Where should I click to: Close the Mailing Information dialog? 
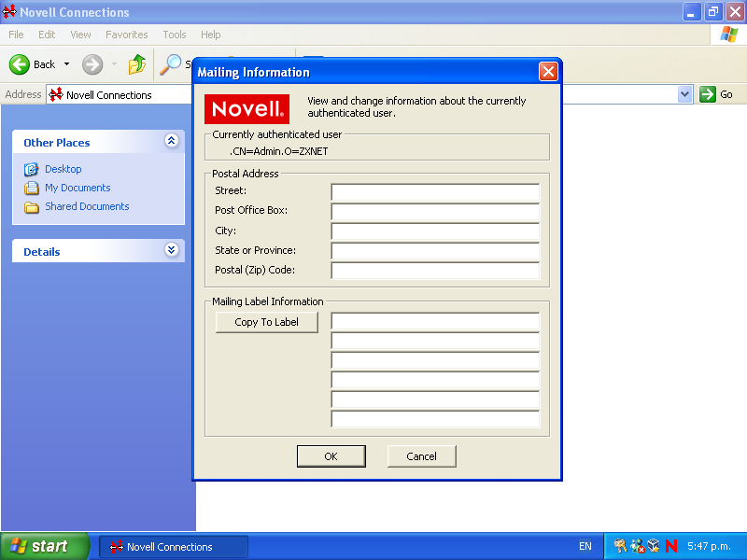tap(548, 72)
